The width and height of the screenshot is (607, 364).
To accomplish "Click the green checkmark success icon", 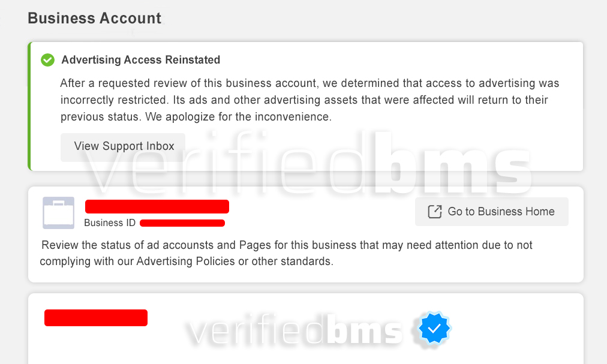I will coord(47,60).
